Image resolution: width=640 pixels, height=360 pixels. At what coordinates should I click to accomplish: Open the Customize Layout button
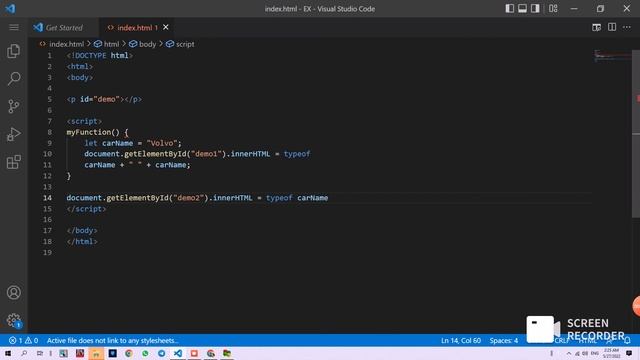point(553,9)
